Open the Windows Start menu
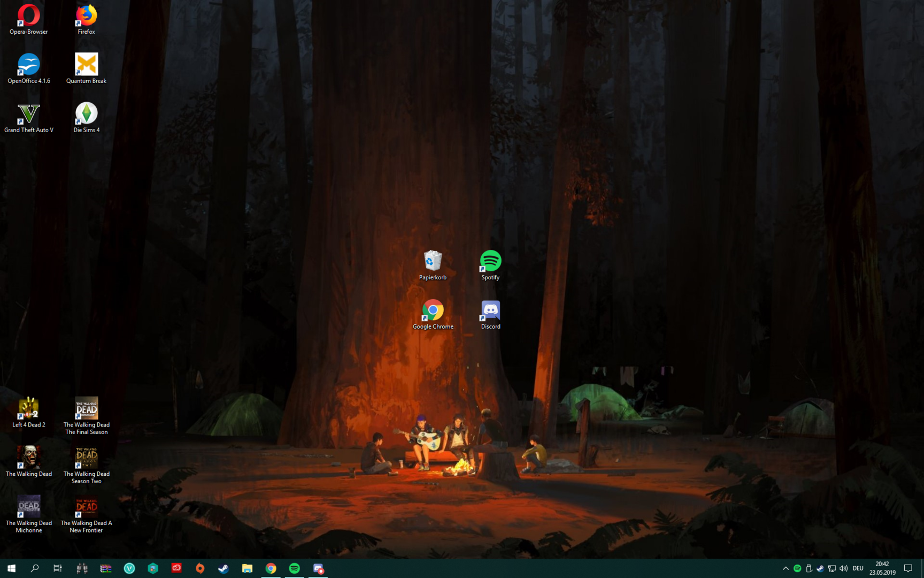The width and height of the screenshot is (924, 578). pyautogui.click(x=11, y=568)
